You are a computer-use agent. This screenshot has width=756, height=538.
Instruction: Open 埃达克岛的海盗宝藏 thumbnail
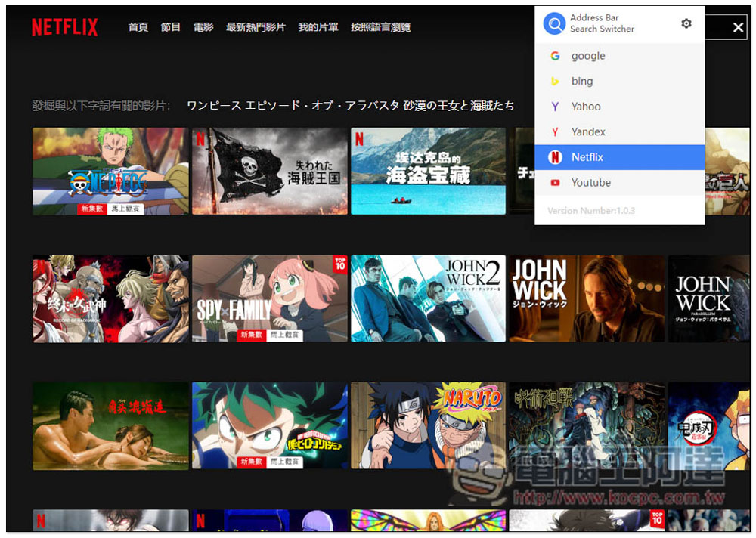(428, 171)
